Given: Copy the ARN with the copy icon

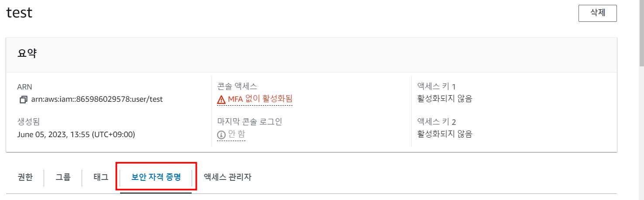Looking at the screenshot, I should [x=23, y=100].
